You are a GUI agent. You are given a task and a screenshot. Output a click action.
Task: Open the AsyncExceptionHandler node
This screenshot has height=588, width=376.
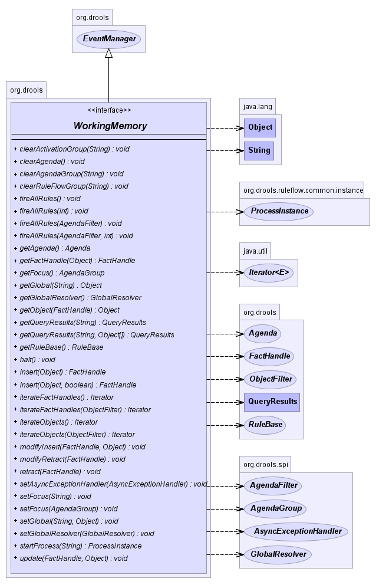point(296,531)
